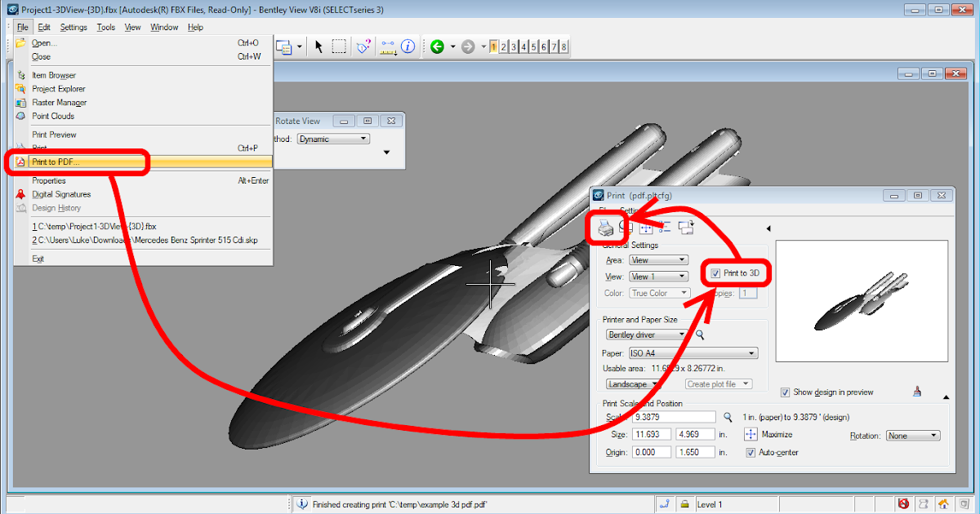
Task: Open Element Information icon
Action: [408, 47]
